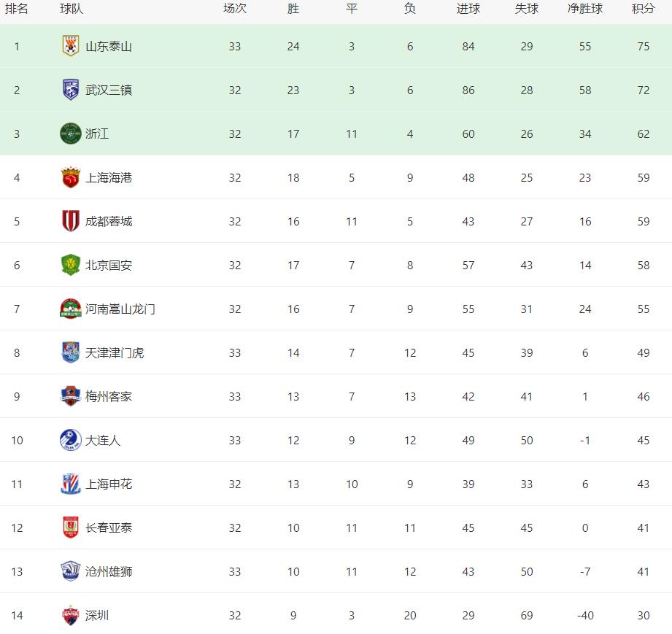This screenshot has height=634, width=672.
Task: Click the Dalian Pro blue circular logo
Action: pos(70,440)
